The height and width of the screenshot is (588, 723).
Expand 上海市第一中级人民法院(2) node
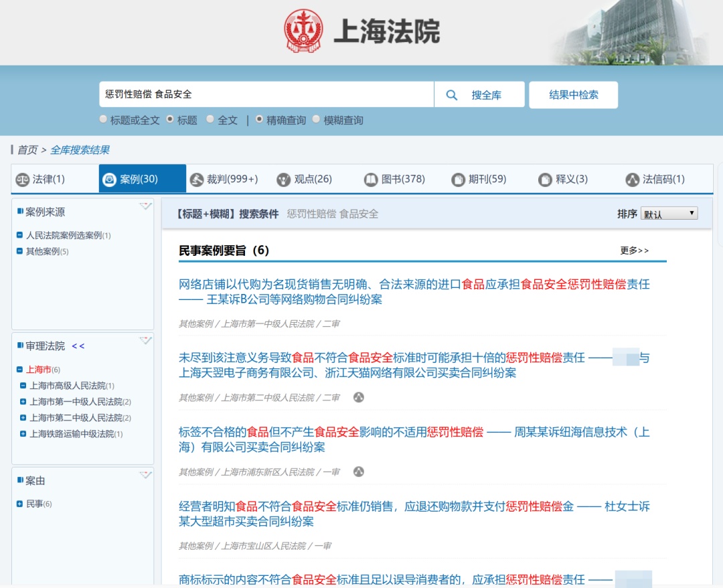click(23, 402)
